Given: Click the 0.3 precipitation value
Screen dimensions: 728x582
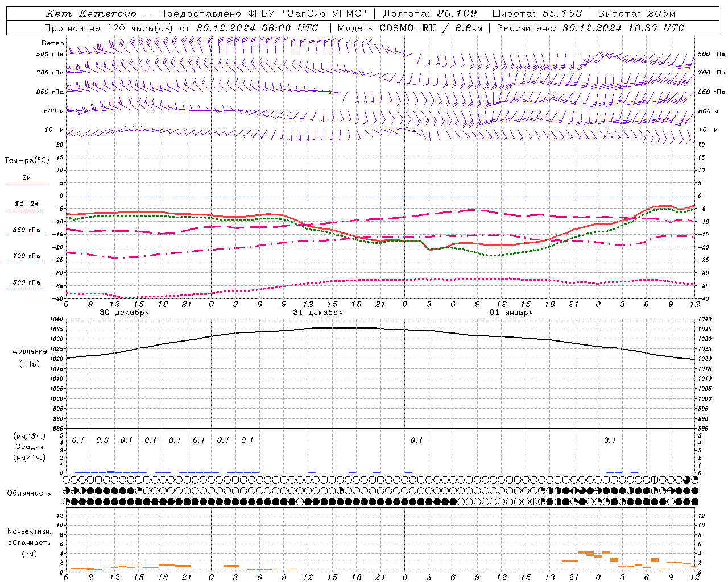Looking at the screenshot, I should click(102, 440).
